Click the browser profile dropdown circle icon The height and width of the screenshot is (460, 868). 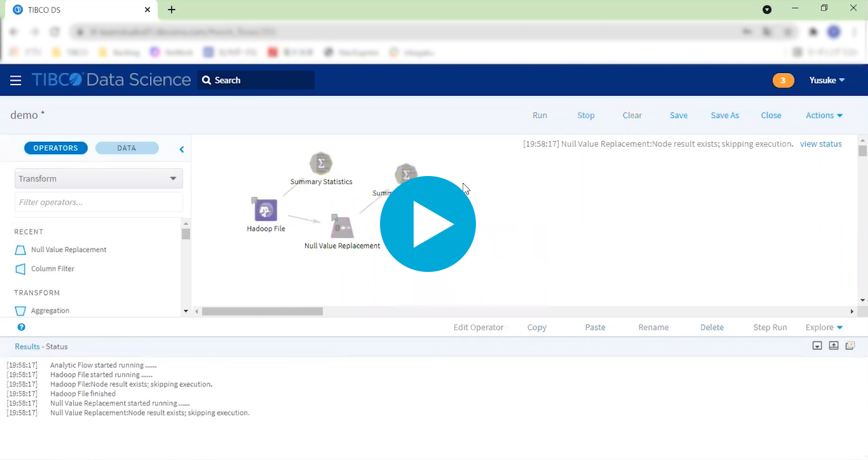click(x=767, y=10)
